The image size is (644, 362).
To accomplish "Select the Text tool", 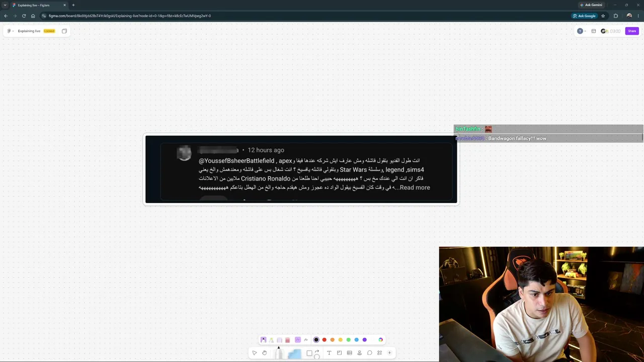I will coord(329,353).
